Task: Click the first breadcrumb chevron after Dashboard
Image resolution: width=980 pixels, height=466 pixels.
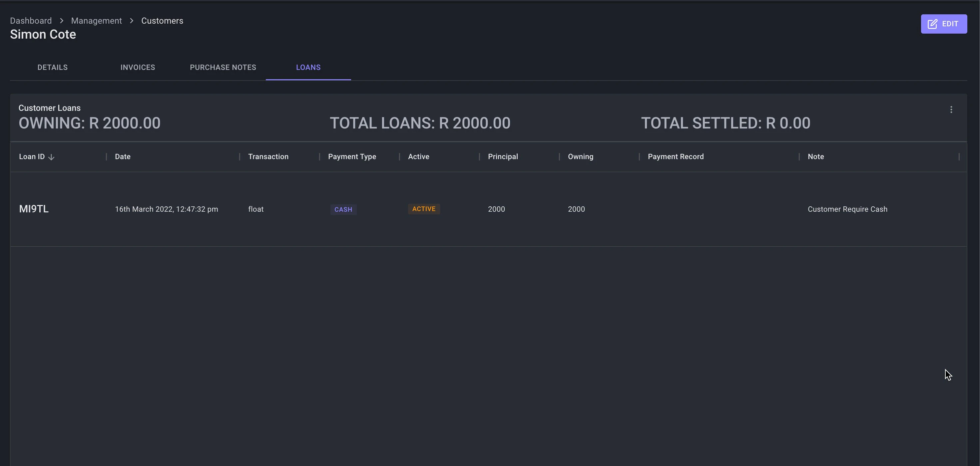Action: (61, 21)
